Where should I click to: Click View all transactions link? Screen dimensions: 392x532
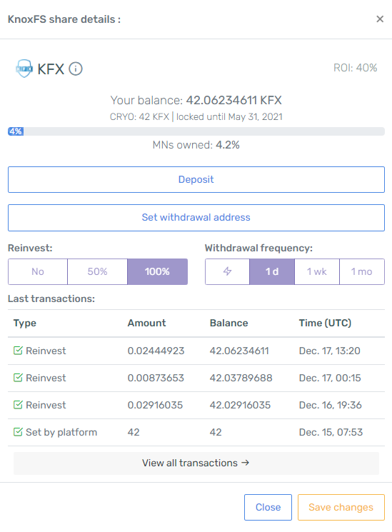click(x=196, y=463)
